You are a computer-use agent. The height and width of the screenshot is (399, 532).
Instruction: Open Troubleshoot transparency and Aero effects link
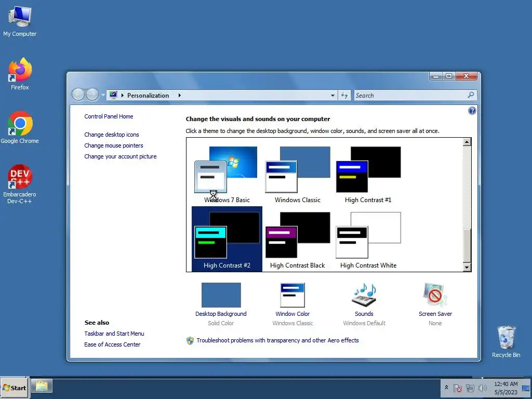click(x=277, y=340)
